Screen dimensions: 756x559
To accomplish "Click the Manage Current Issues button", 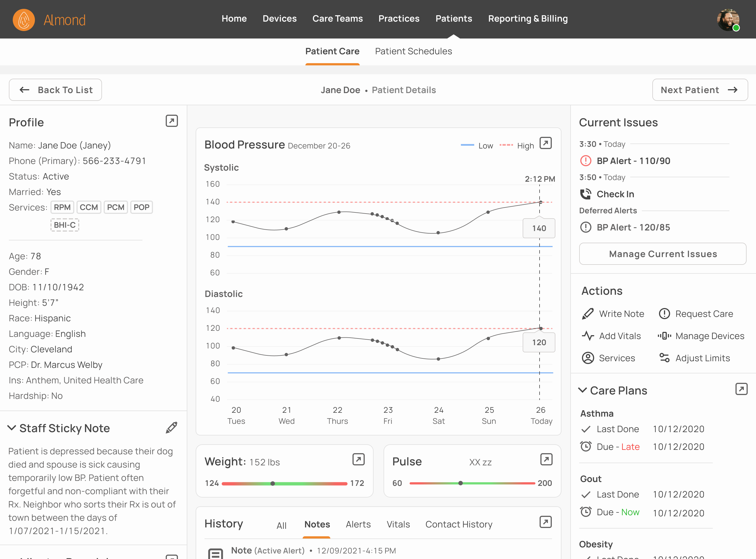I will coord(663,254).
